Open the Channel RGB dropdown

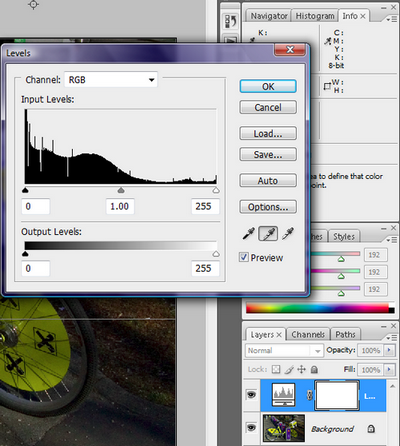[111, 80]
